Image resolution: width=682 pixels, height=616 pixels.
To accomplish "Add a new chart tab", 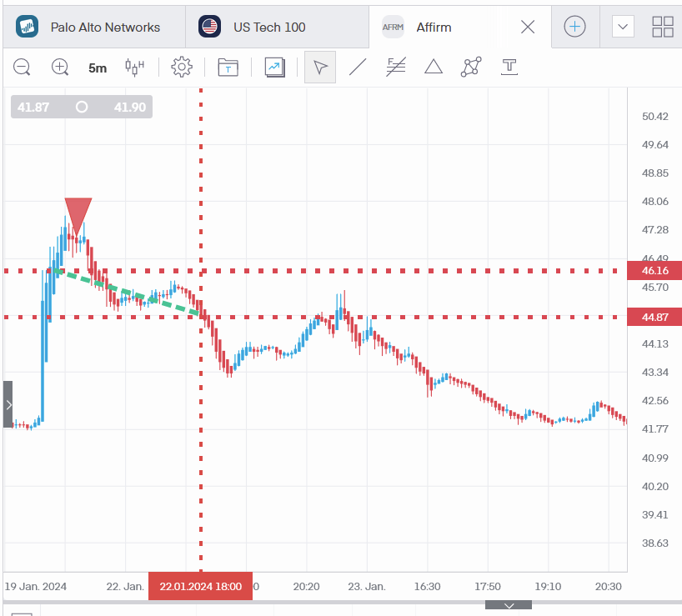I will [574, 27].
